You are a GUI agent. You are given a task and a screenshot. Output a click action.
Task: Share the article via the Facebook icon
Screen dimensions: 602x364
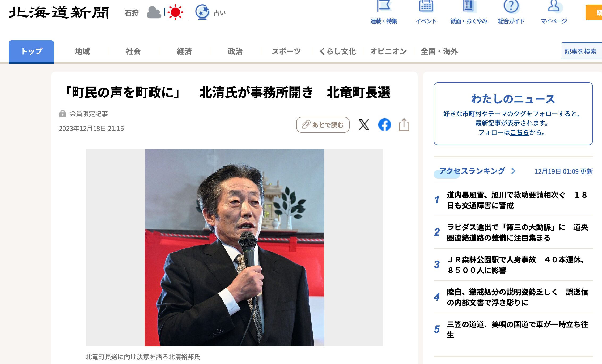[x=384, y=125]
